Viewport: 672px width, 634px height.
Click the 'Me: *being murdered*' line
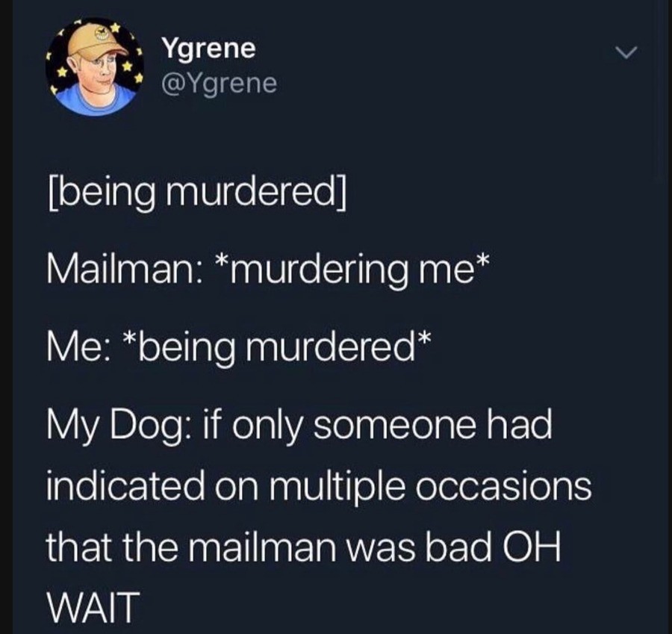[238, 348]
